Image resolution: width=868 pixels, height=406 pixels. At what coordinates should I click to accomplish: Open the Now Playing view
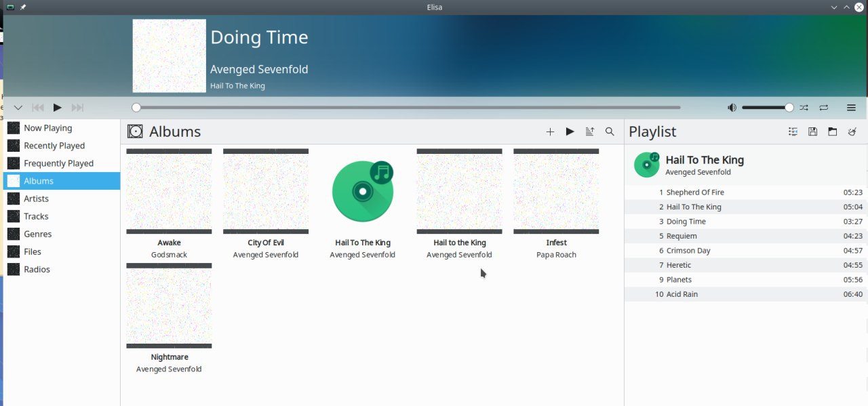62,127
